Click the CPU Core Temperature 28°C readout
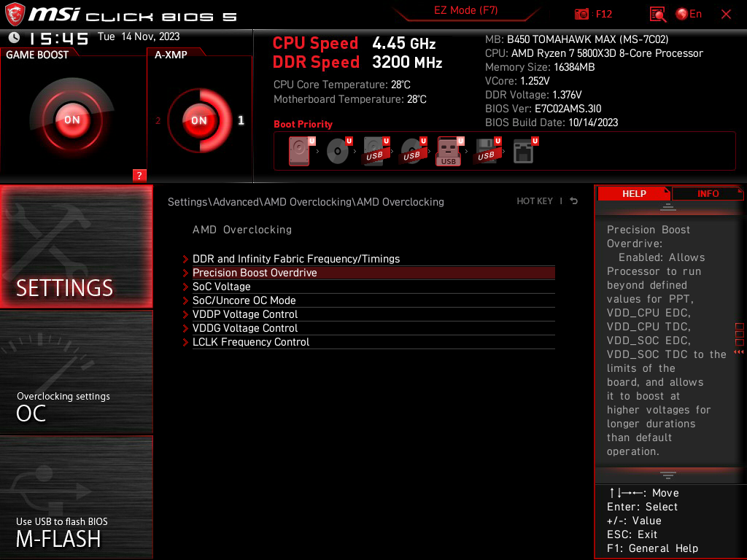 (x=341, y=85)
